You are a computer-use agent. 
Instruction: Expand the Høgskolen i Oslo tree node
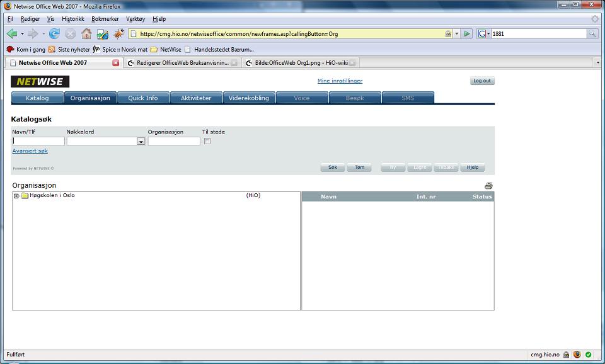tap(16, 196)
